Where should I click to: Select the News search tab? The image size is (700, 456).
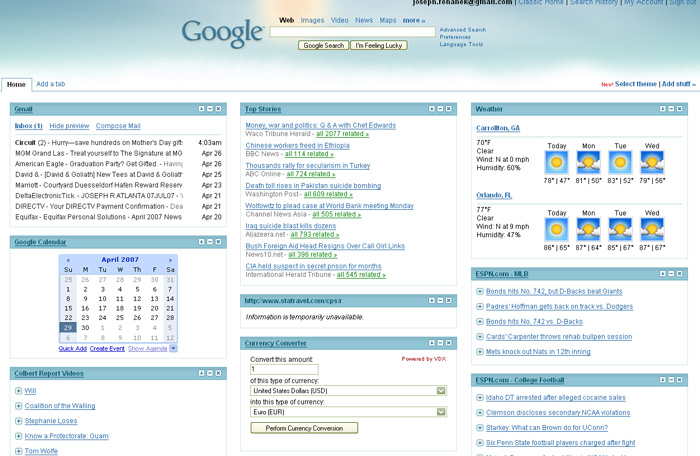click(x=364, y=20)
